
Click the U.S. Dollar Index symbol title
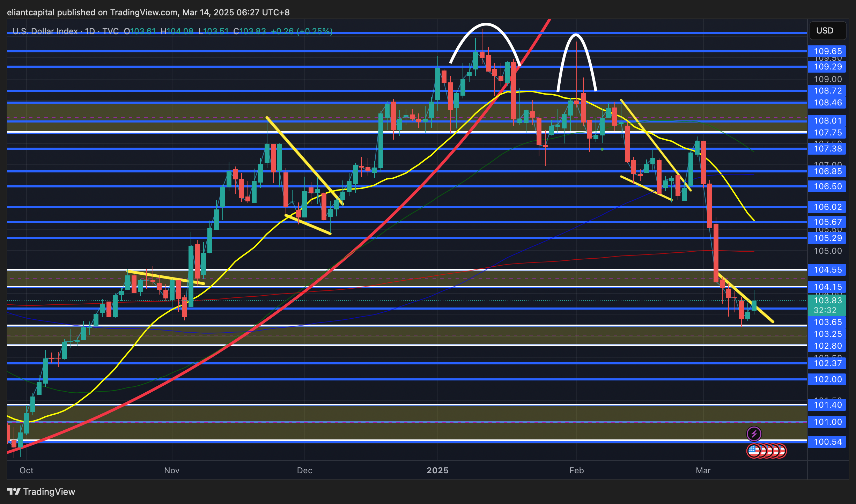tap(45, 31)
